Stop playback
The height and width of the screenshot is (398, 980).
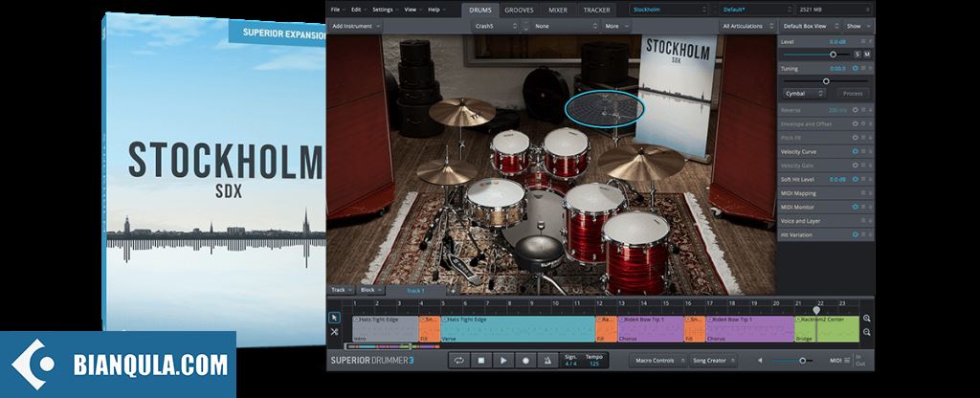(481, 361)
